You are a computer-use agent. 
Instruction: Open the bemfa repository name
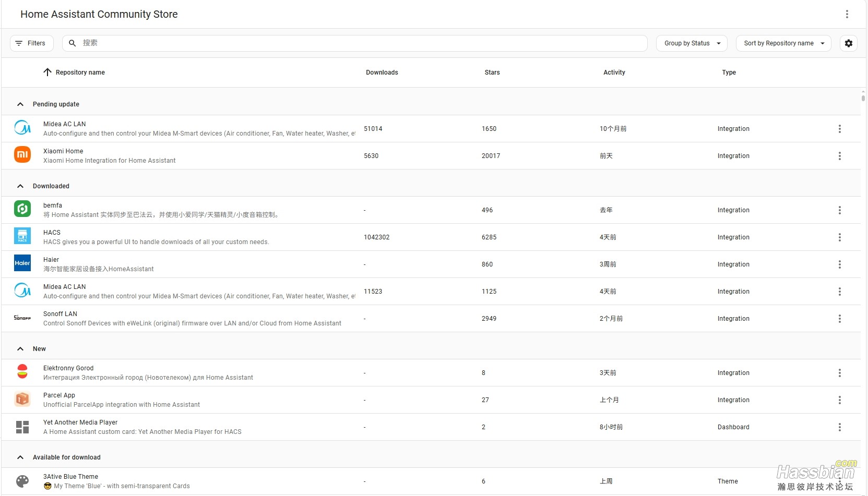pos(53,205)
